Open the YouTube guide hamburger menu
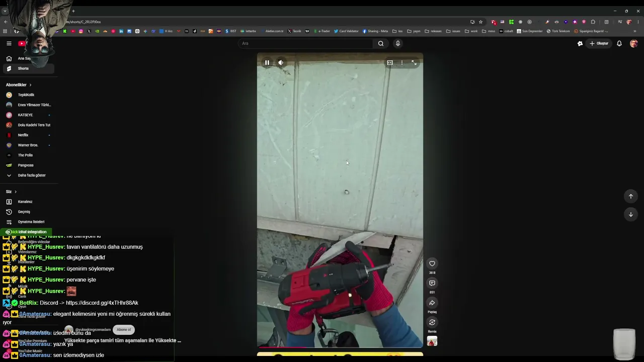Image resolution: width=644 pixels, height=362 pixels. (x=9, y=44)
